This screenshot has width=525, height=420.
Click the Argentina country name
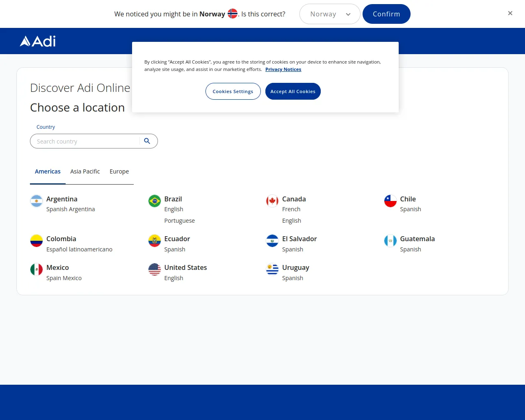click(x=62, y=199)
